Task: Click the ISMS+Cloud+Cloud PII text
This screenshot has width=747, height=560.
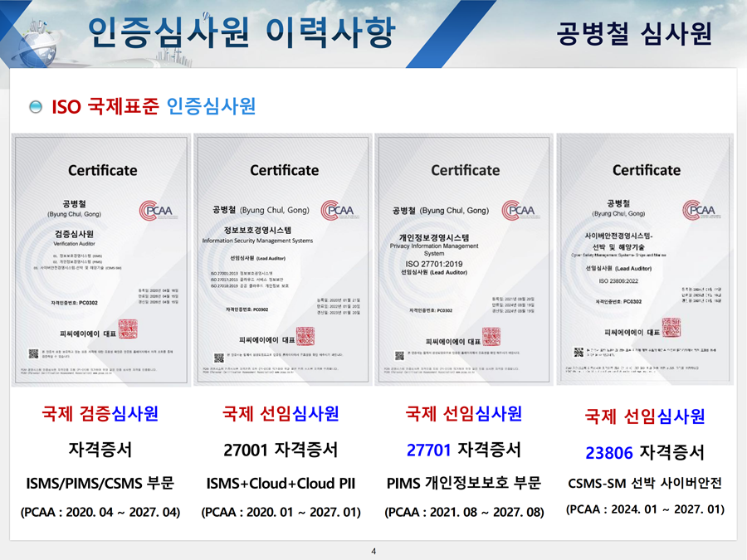Action: click(x=281, y=483)
